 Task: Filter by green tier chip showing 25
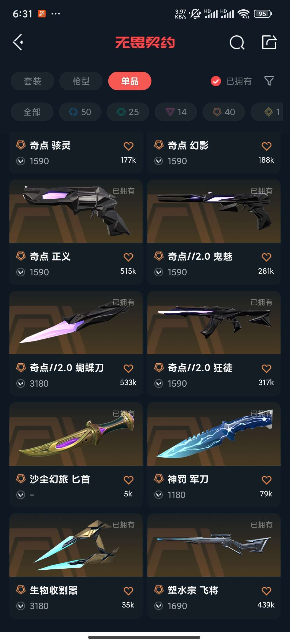coord(128,112)
